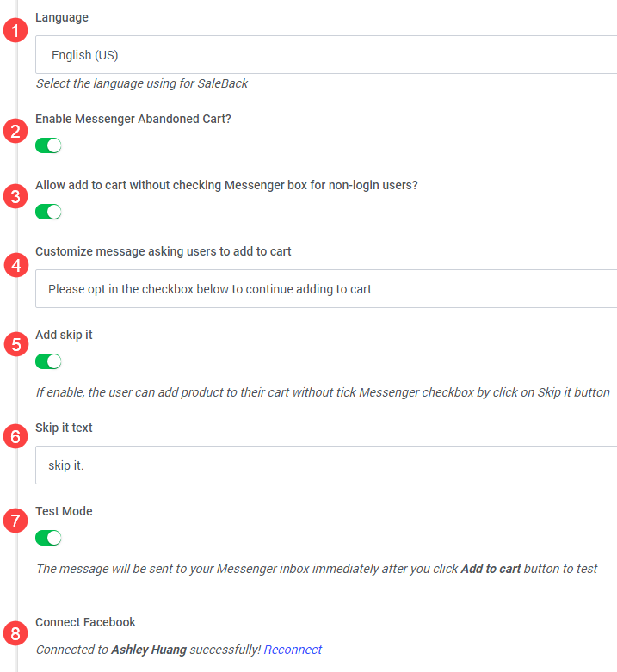617x672 pixels.
Task: Click the Enable Messenger Abandoned Cart label
Action: point(133,119)
